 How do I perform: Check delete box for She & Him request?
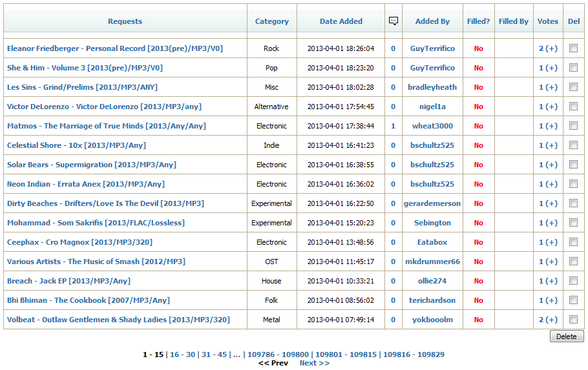click(573, 67)
